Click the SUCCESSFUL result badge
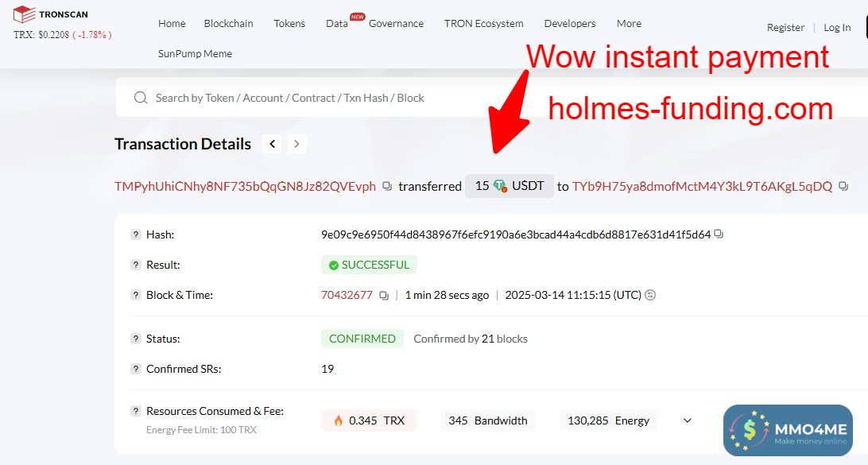This screenshot has width=868, height=465. pos(370,265)
